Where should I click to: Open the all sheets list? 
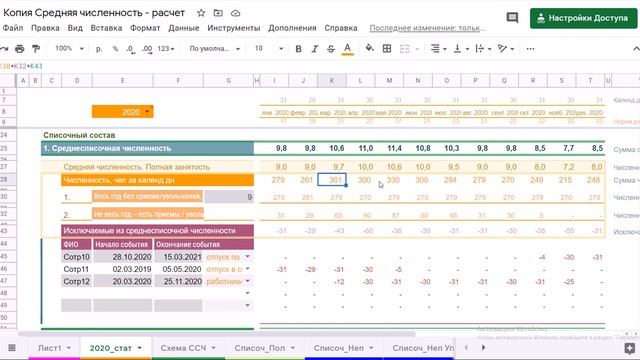point(12,348)
